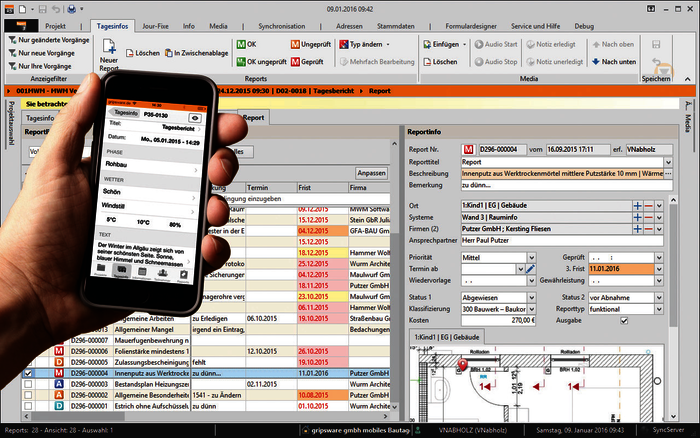
Task: Collapse the ribbon with the arrow
Action: (x=688, y=79)
